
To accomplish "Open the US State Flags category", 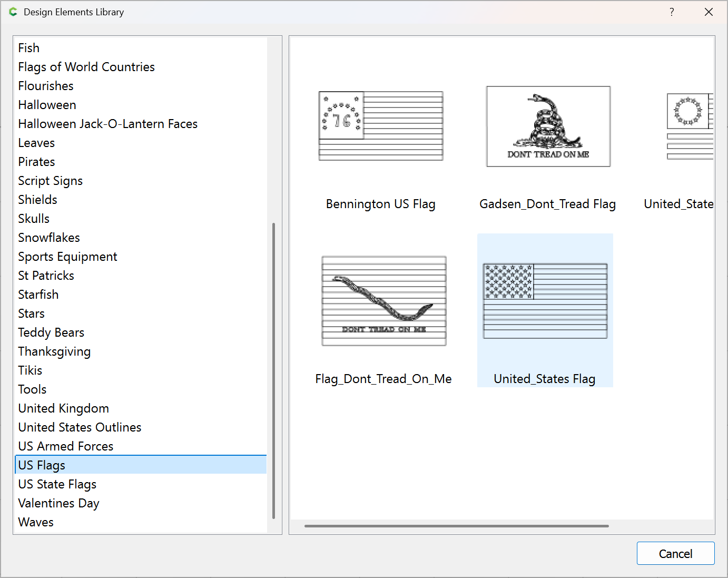I will click(x=57, y=484).
